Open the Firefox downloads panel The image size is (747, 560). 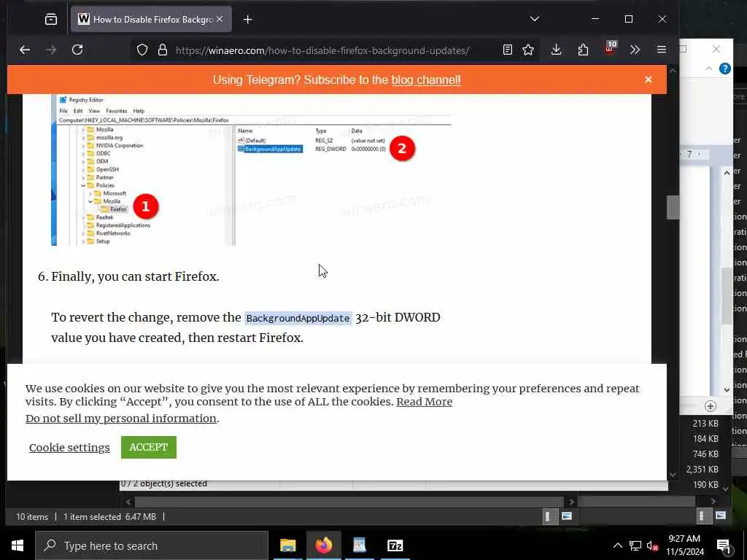point(556,50)
